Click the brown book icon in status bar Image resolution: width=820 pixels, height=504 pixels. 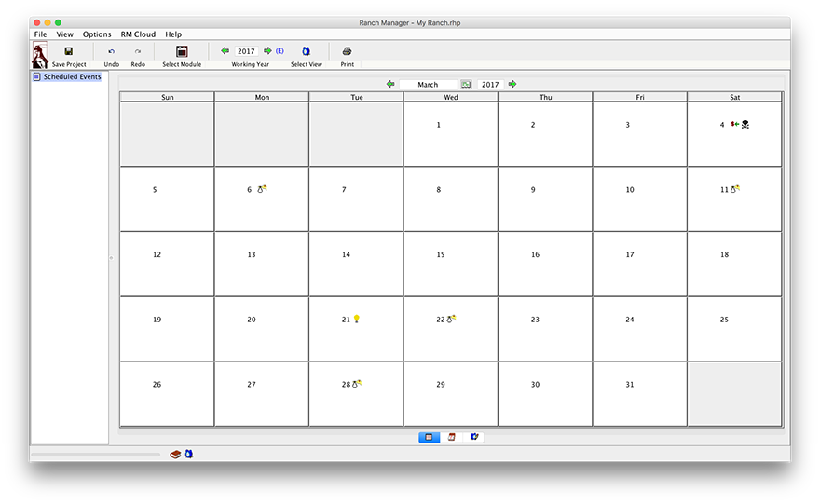174,455
